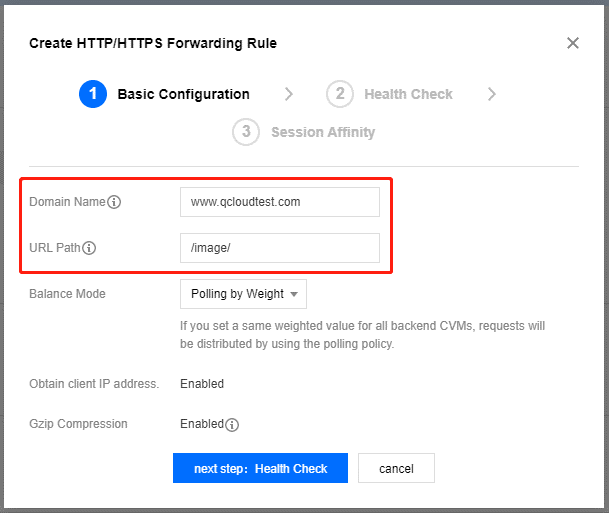
Task: Click the step 2 circle icon
Action: click(340, 94)
